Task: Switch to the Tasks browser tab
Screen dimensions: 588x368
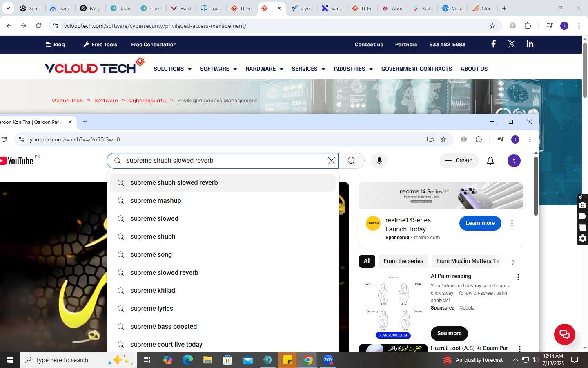Action: click(x=121, y=8)
